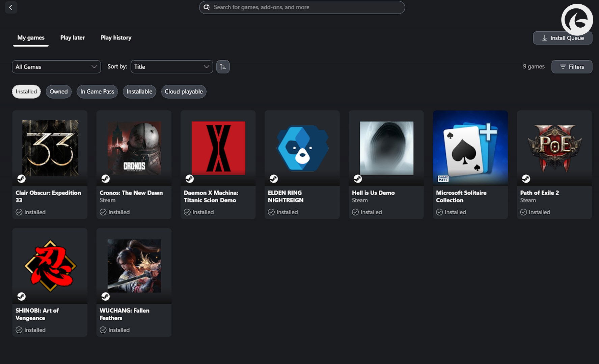The image size is (599, 364).
Task: Click installed checkmark under WUCHANG
Action: click(x=103, y=330)
